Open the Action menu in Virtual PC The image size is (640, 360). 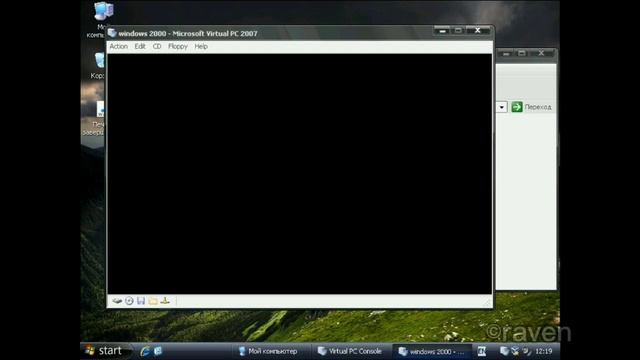119,47
